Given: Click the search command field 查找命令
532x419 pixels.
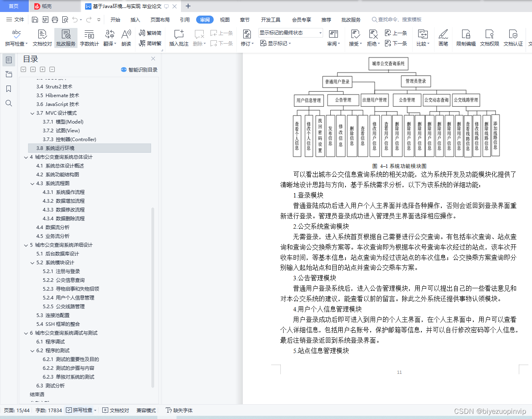Looking at the screenshot, I should [x=397, y=20].
